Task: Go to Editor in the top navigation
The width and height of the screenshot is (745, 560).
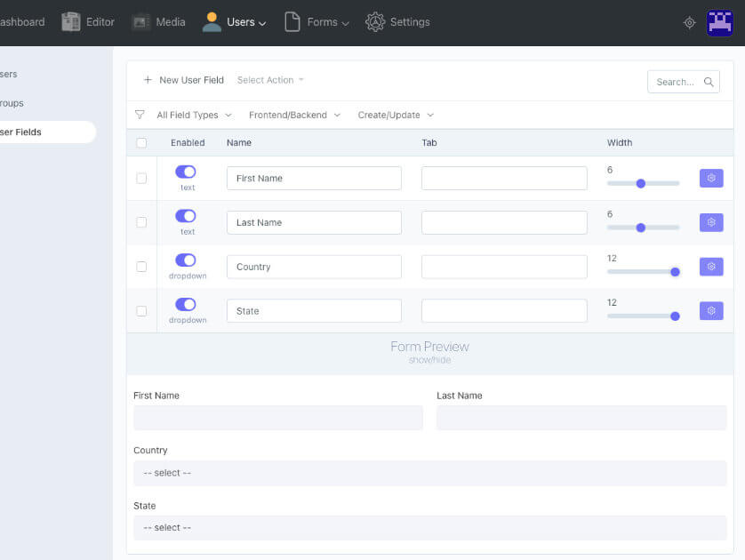Action: [x=88, y=22]
